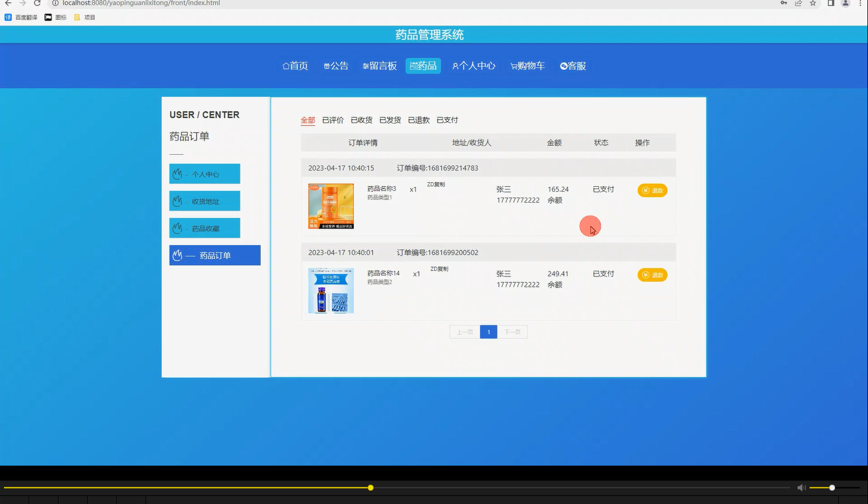Switch to the 已支付 orders tab
Screen dimensions: 868x504
447,120
